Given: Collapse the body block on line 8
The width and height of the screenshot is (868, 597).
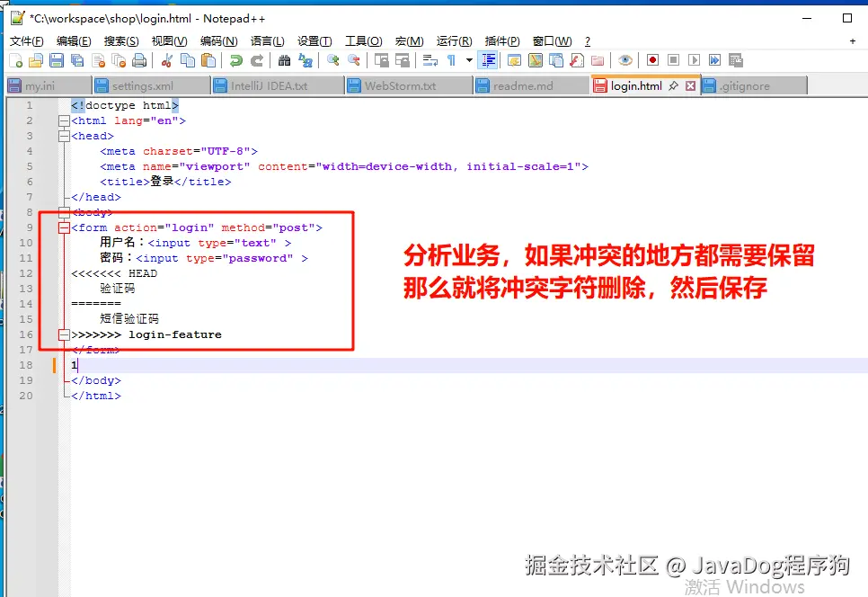Looking at the screenshot, I should click(64, 212).
